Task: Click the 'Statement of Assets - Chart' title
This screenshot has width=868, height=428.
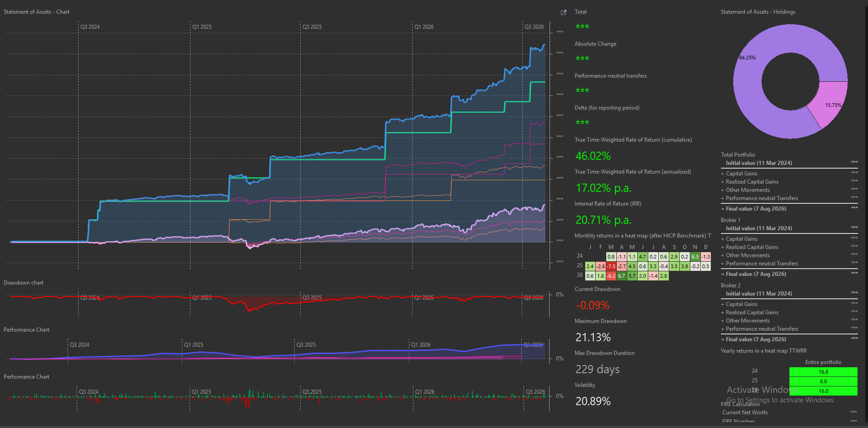Action: click(x=37, y=12)
